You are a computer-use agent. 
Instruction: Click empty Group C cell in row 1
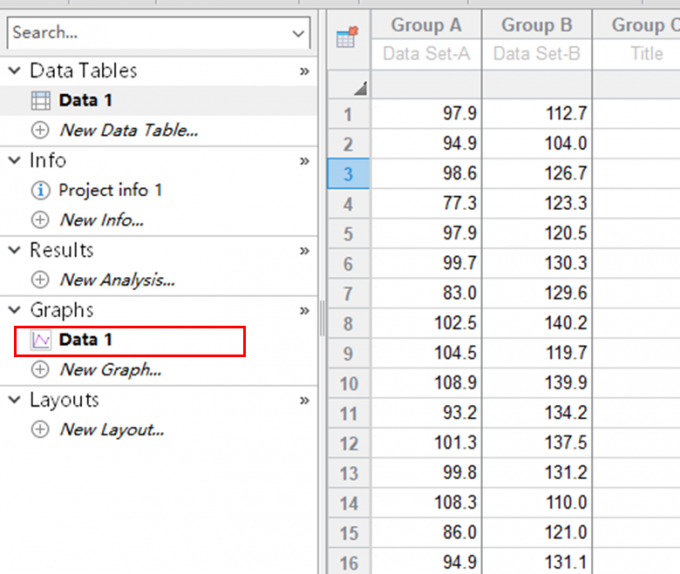[637, 114]
